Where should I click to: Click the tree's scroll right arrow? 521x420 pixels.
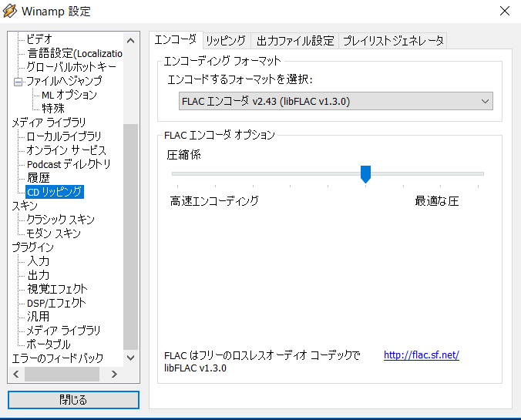(x=114, y=374)
